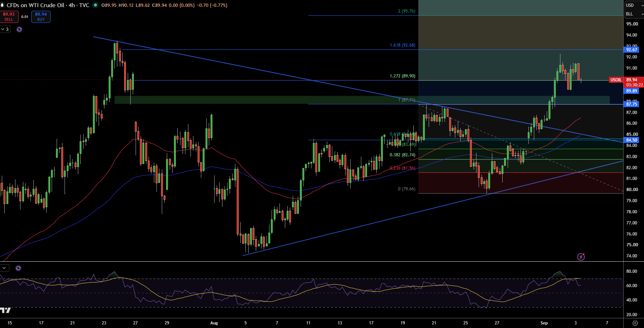Click the 92.67 blue price label
Screen dimensions: 644x328
[x=632, y=50]
